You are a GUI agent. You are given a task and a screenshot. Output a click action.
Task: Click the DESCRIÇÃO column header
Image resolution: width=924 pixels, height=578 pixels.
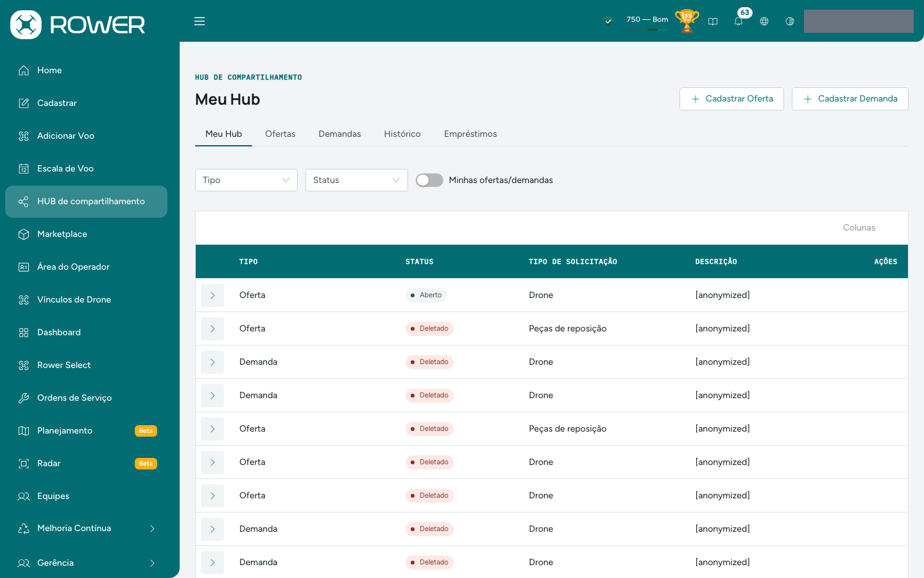[716, 261]
